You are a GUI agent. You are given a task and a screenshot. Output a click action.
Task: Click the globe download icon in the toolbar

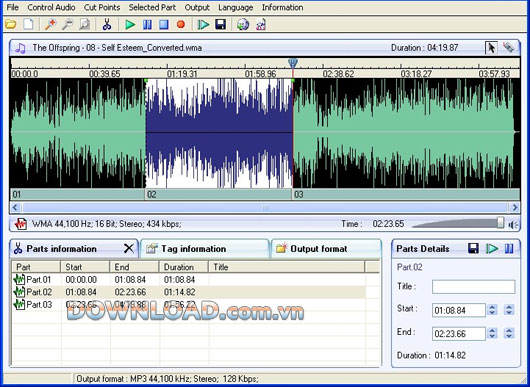click(243, 24)
